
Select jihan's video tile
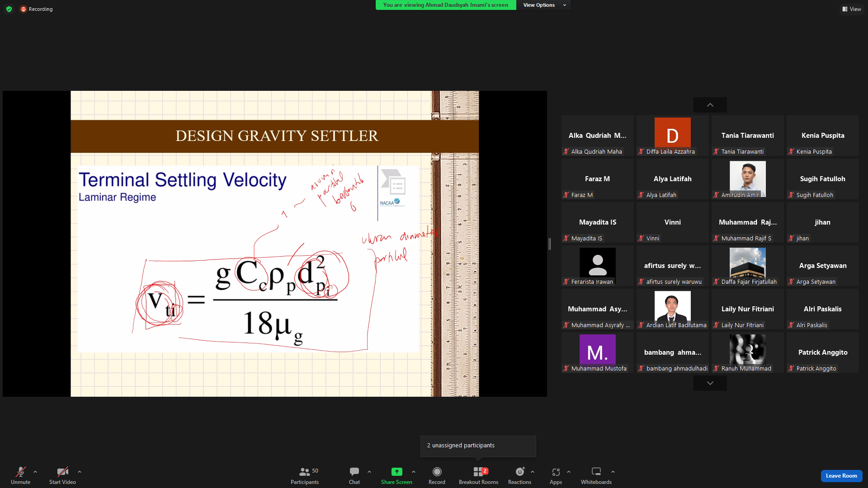823,222
